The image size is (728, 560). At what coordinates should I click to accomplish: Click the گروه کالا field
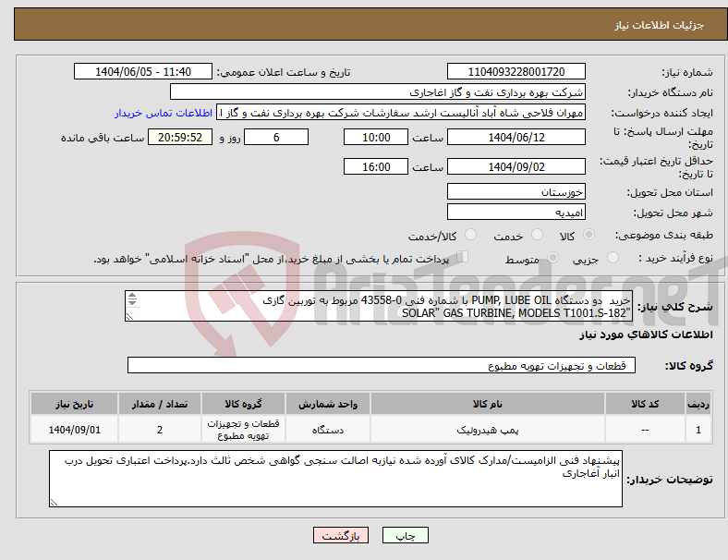[x=382, y=365]
